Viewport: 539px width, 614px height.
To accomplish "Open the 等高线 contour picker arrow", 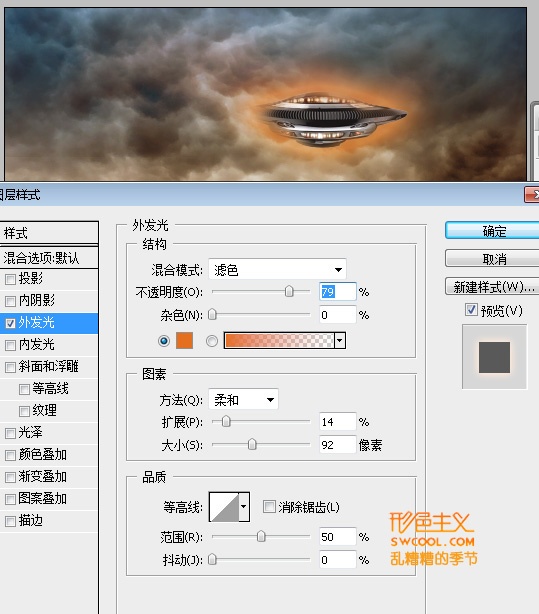I will click(244, 507).
